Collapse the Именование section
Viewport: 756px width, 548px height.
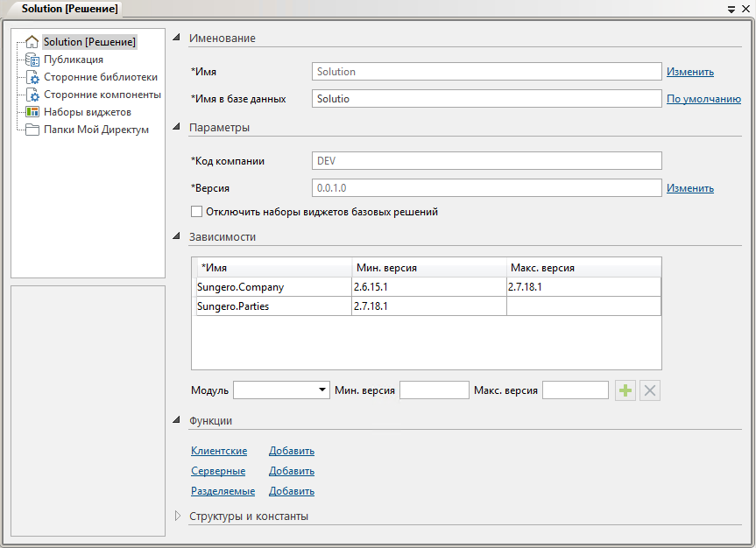[178, 38]
